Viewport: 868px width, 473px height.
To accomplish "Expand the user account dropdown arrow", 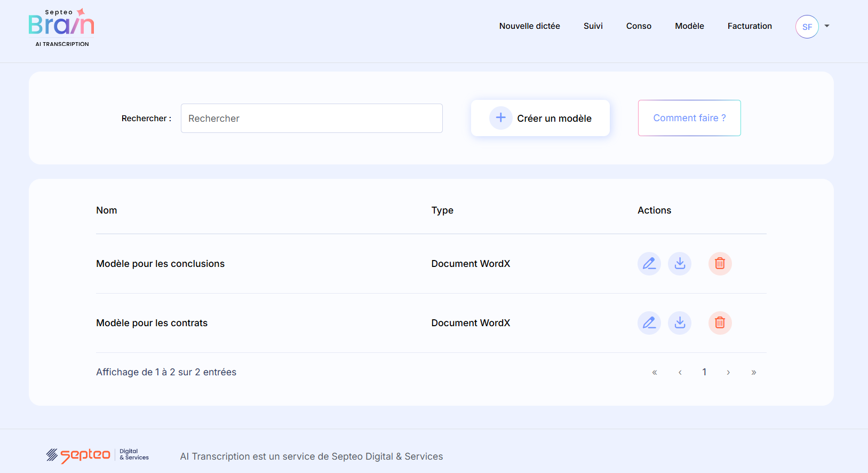I will pyautogui.click(x=827, y=26).
